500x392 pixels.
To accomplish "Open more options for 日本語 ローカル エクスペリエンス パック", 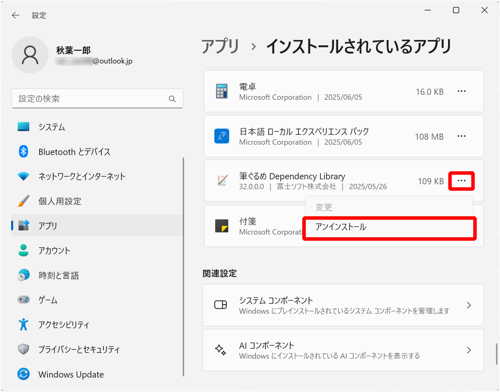I will 462,136.
